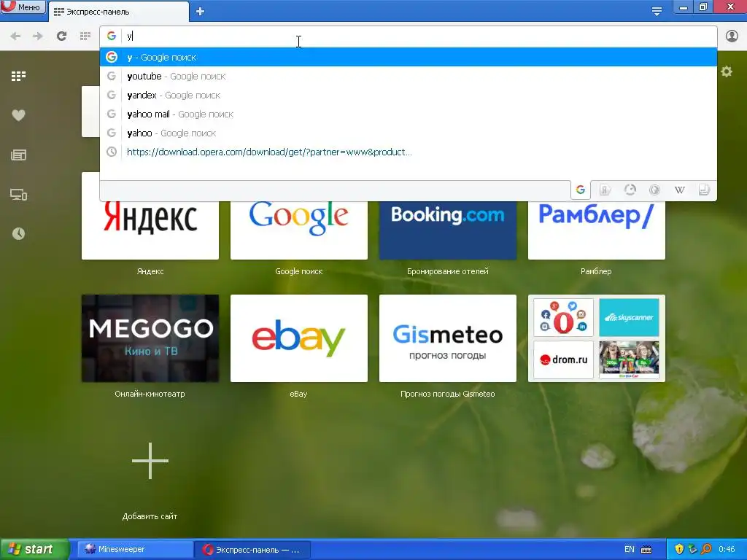Select the last search engine icon after Wikipedia

[x=704, y=190]
